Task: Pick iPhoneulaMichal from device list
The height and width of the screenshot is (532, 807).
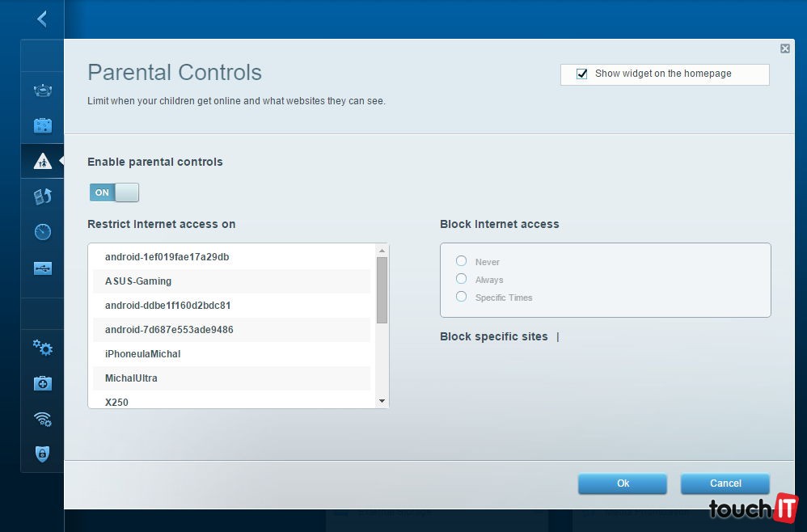Action: 143,354
